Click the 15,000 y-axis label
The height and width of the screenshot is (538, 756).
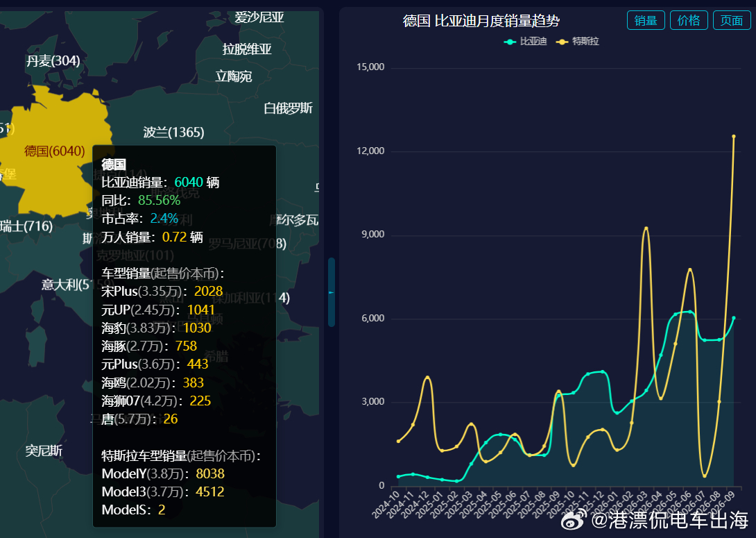click(370, 67)
